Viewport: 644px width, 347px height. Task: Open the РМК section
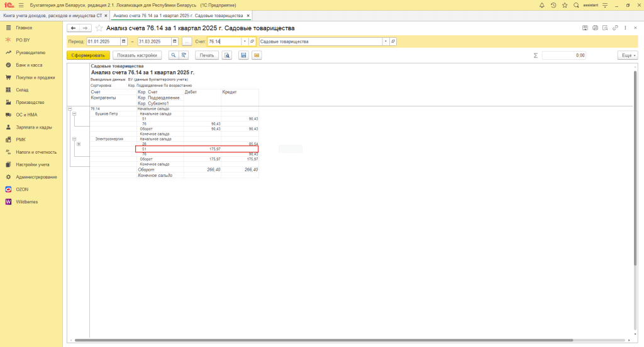pyautogui.click(x=31, y=139)
